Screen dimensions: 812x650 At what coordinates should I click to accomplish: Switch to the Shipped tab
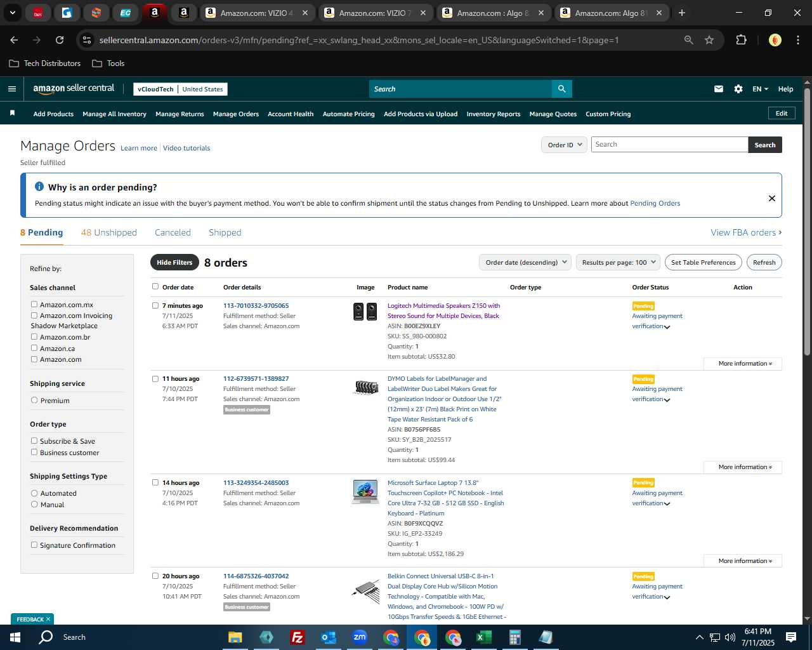[225, 232]
